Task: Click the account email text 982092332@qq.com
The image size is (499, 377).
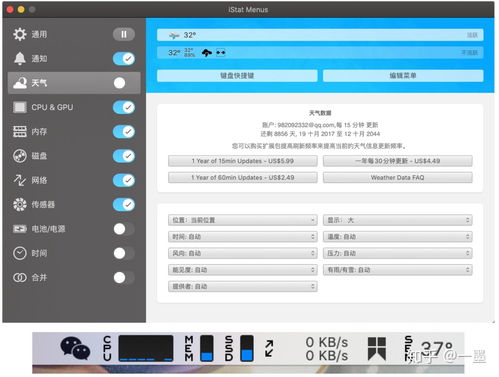Action: click(x=306, y=125)
